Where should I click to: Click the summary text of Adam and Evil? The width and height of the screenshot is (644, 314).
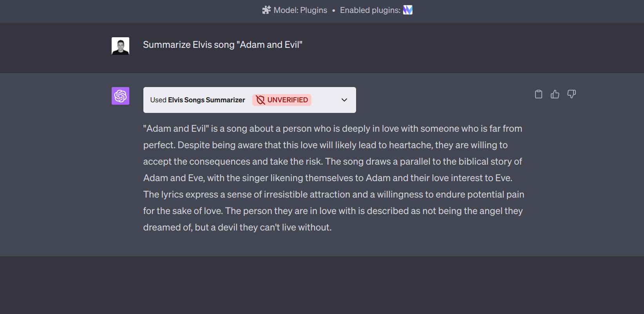pos(333,178)
